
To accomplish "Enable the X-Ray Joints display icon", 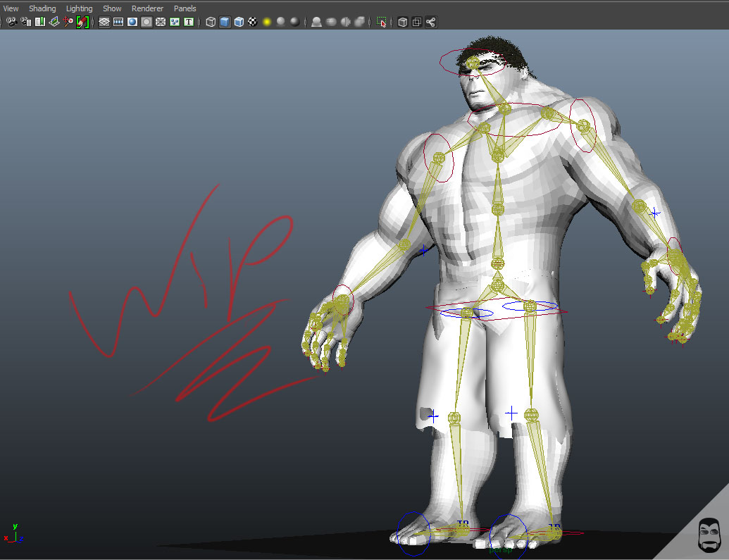I will (x=430, y=22).
